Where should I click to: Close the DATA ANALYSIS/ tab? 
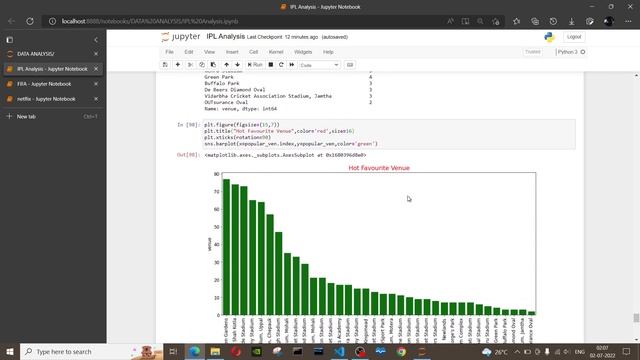coord(96,54)
